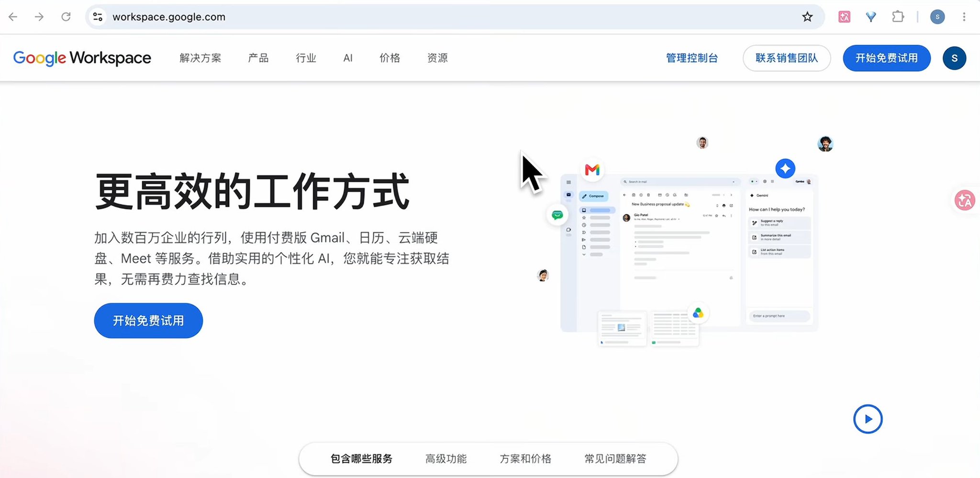The height and width of the screenshot is (478, 980).
Task: Click 'List action items' option in Gemini panel
Action: pyautogui.click(x=779, y=251)
